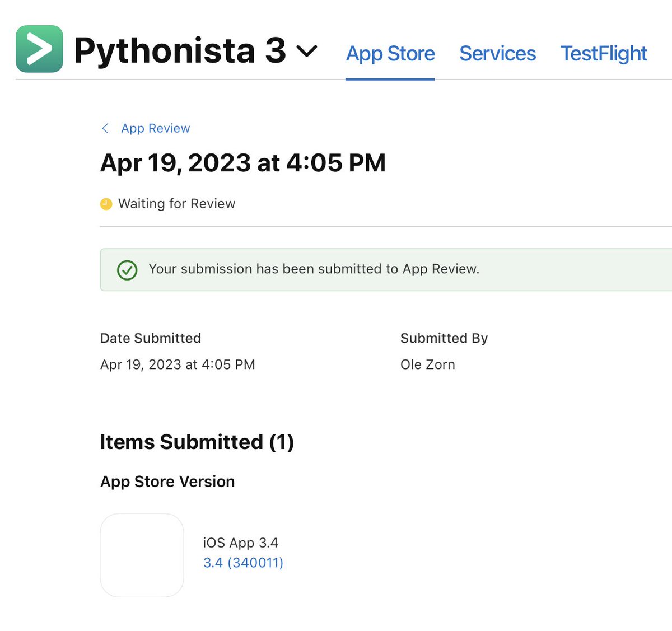Click the Pythonista 3 app icon
This screenshot has width=672, height=631.
click(x=39, y=49)
